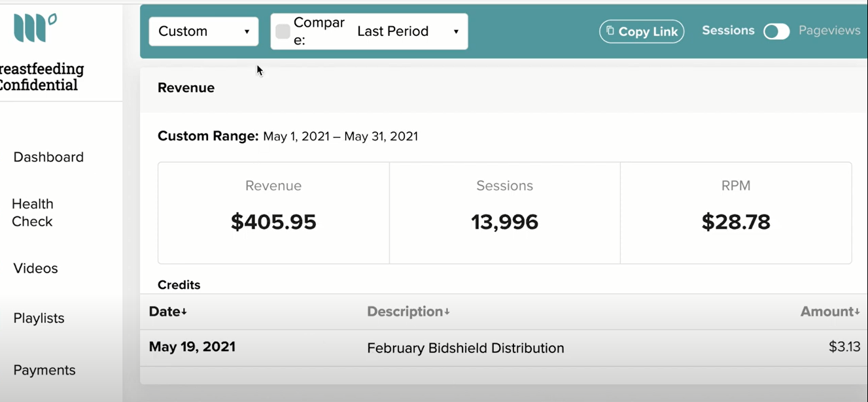Click the May 19, 2021 date cell
Screen dimensions: 868x402
(192, 347)
